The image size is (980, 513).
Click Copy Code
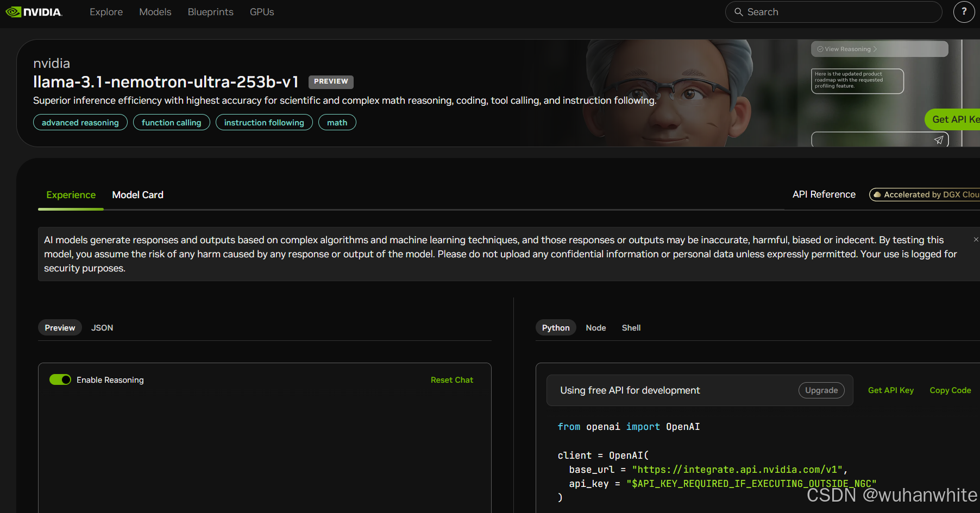[950, 390]
